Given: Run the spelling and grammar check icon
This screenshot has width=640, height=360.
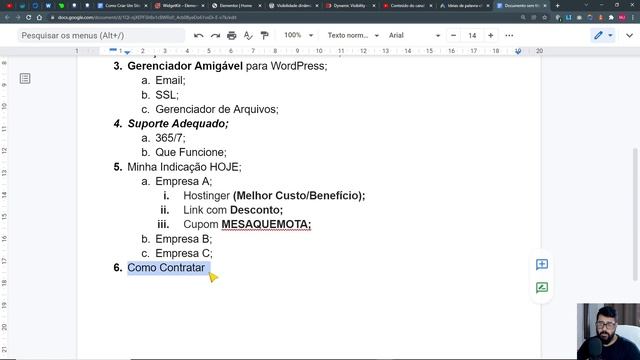Looking at the screenshot, I should tap(248, 36).
